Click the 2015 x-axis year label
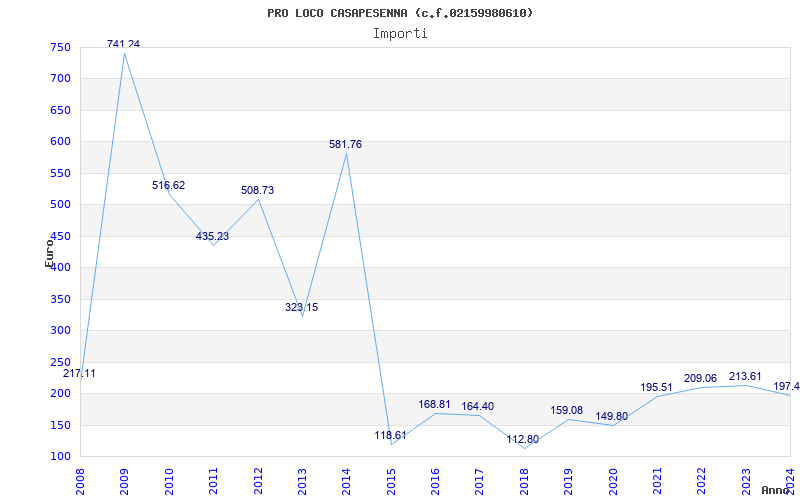Screen dimensions: 800x500 [x=390, y=481]
